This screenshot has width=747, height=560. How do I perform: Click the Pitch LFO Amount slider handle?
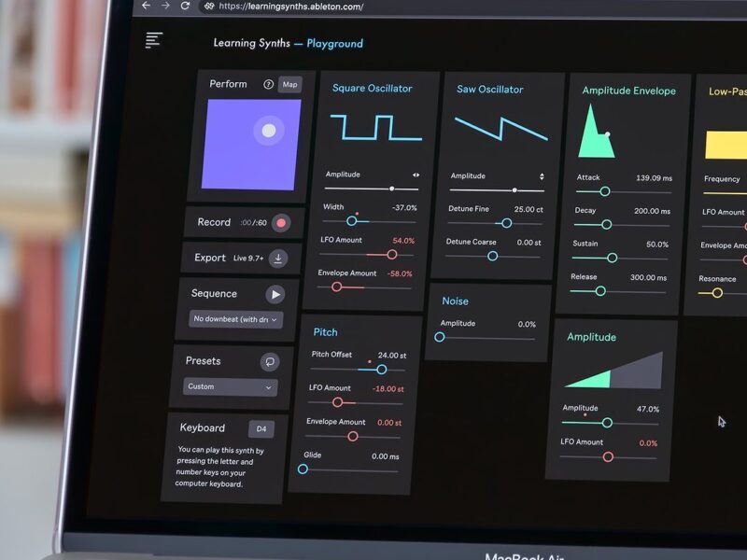(x=338, y=402)
